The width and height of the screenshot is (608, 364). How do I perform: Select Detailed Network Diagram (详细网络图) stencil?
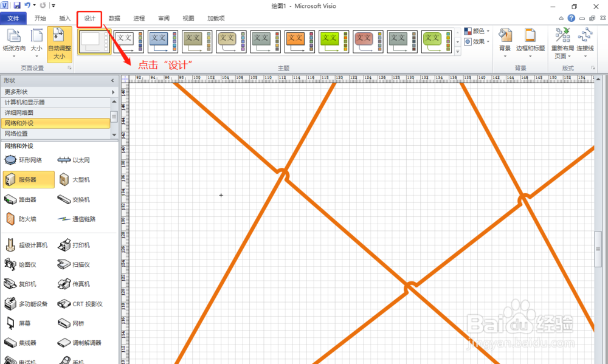click(x=55, y=113)
